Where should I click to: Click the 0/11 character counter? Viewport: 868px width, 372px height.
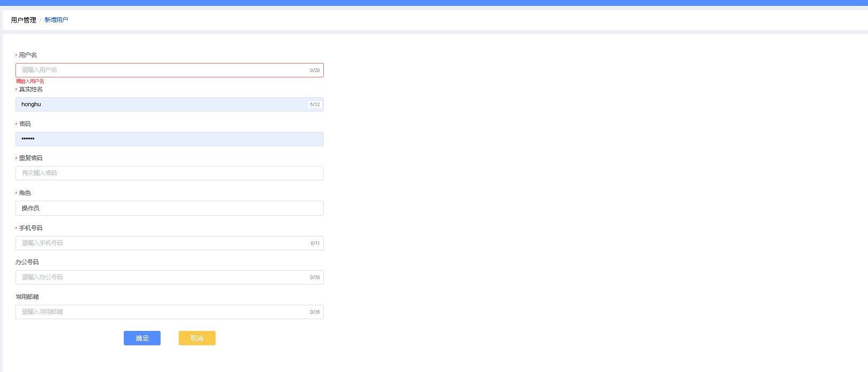[315, 243]
